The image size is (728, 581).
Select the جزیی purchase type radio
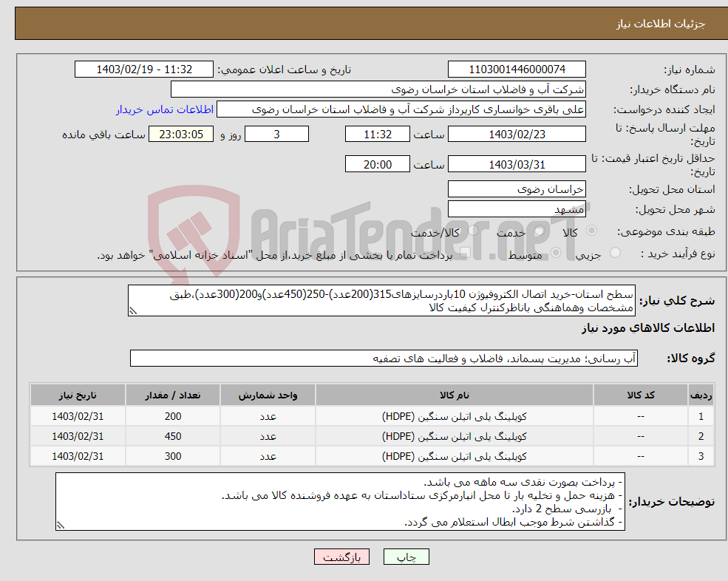coord(615,253)
